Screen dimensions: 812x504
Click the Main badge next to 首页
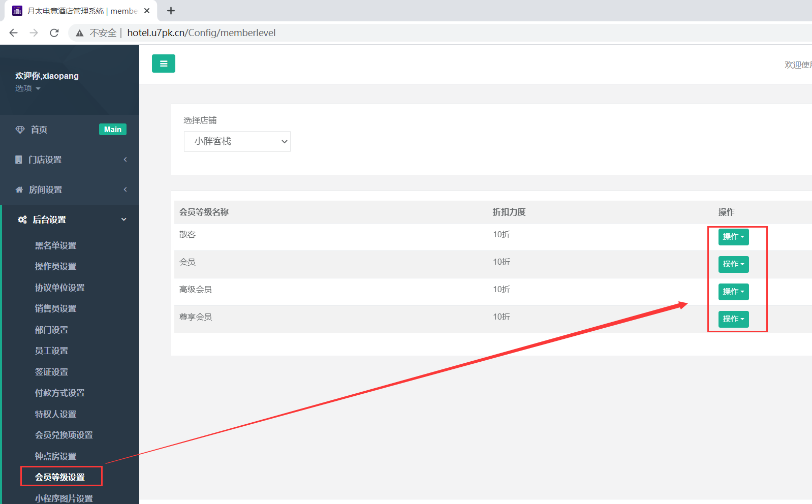[x=113, y=130]
